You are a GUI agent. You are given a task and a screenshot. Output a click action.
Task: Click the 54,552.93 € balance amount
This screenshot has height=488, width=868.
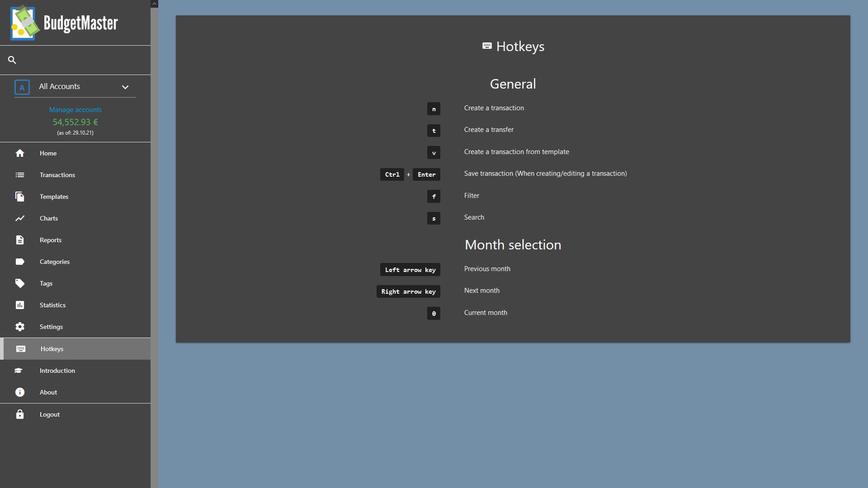[x=75, y=122]
